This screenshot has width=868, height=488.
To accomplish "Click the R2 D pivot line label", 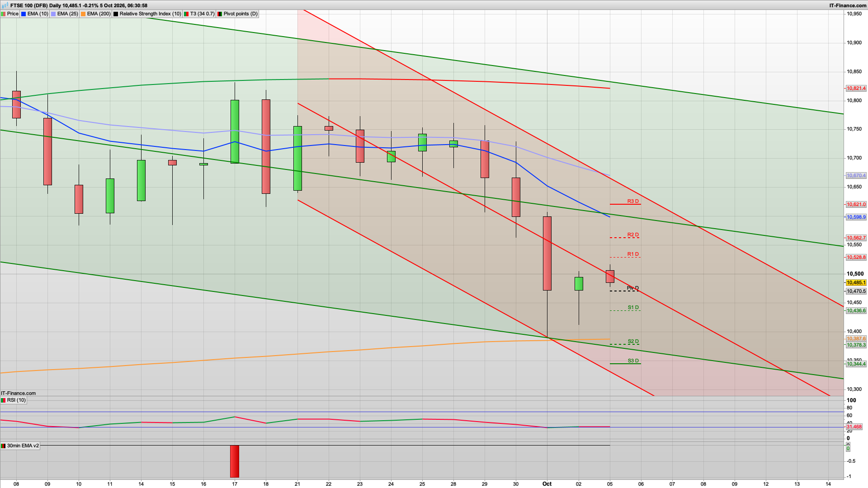I will pyautogui.click(x=633, y=235).
